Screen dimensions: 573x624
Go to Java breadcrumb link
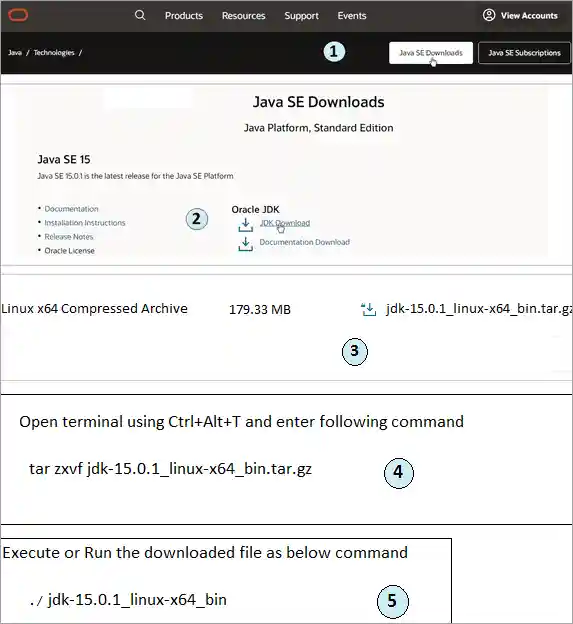pos(15,53)
